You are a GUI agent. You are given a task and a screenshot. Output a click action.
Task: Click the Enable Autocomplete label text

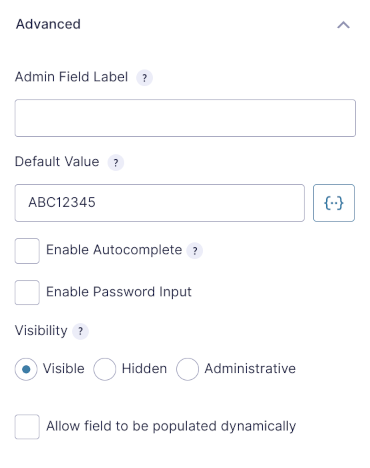(114, 250)
